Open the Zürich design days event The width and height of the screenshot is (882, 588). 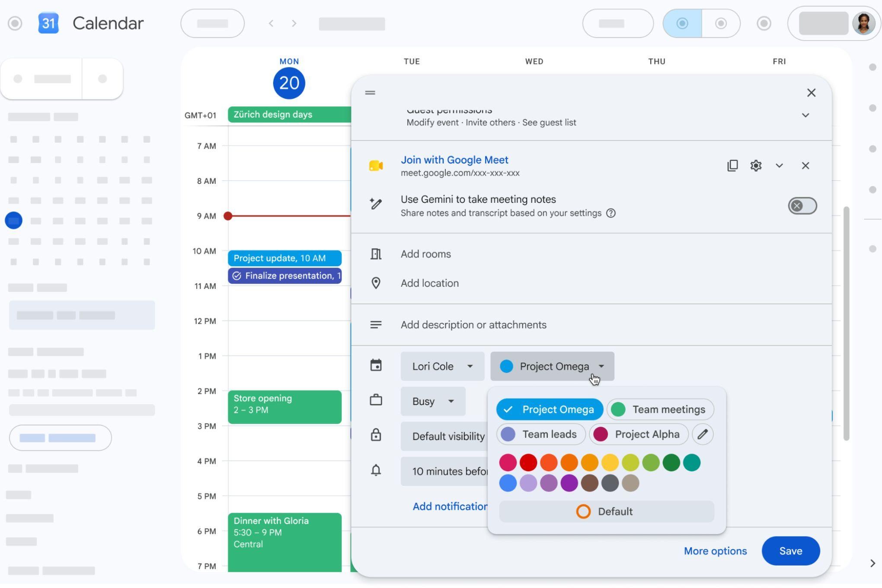point(289,115)
